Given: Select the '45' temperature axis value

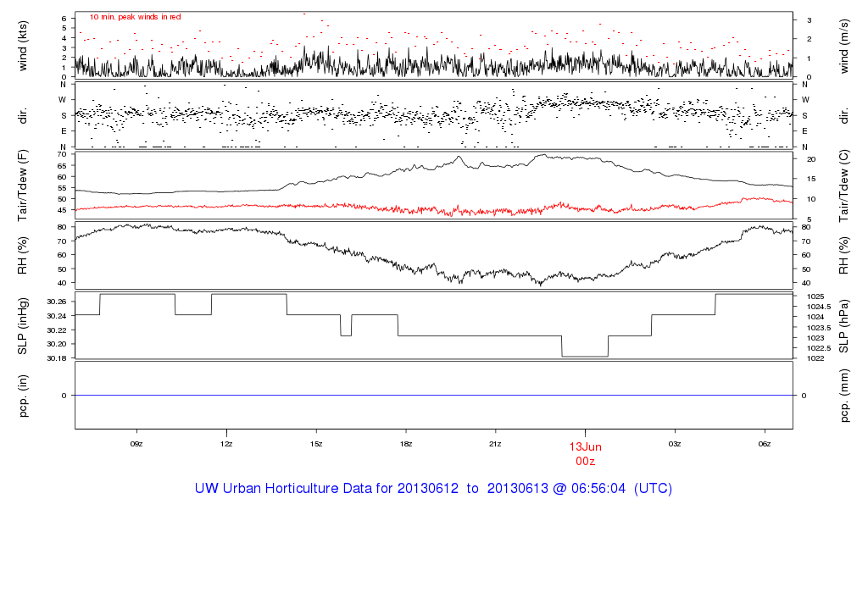Looking at the screenshot, I should 61,210.
